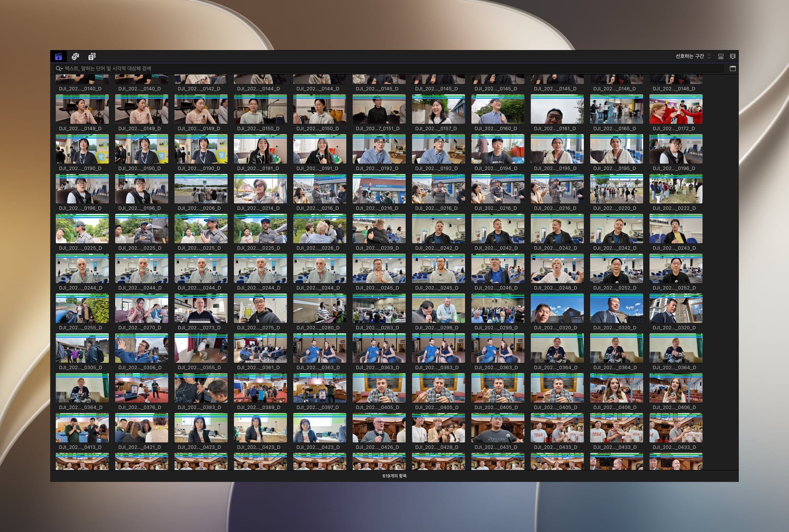Open the Titles and Generators sidebar
789x532 pixels.
(92, 56)
